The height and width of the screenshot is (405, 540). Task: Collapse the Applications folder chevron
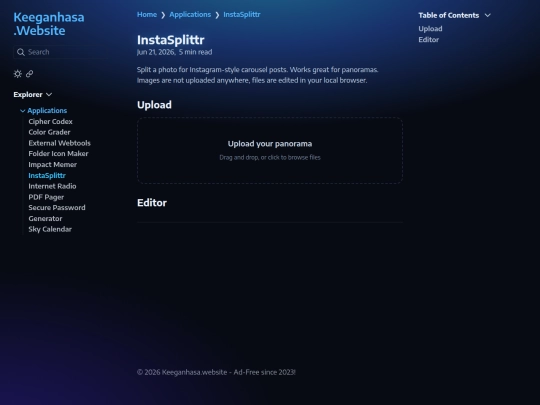coord(23,111)
